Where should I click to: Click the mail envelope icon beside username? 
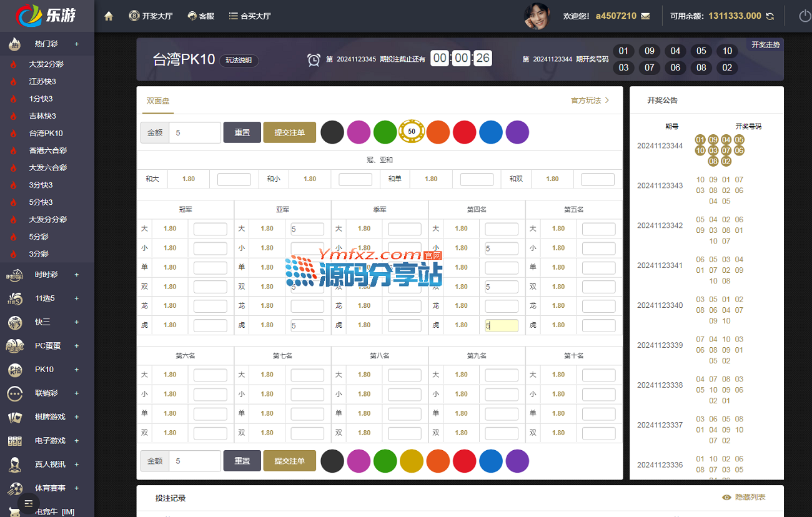coord(645,16)
